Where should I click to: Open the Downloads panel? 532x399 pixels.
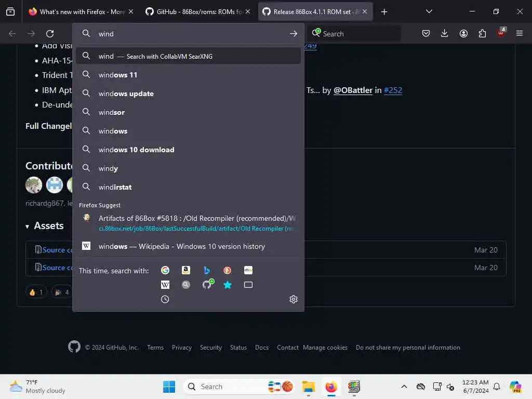click(445, 33)
